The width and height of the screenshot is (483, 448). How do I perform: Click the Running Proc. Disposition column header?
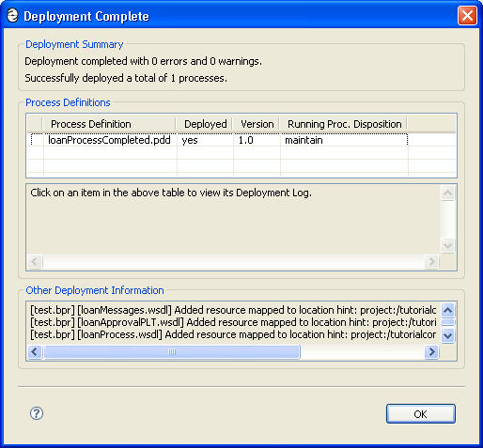344,124
